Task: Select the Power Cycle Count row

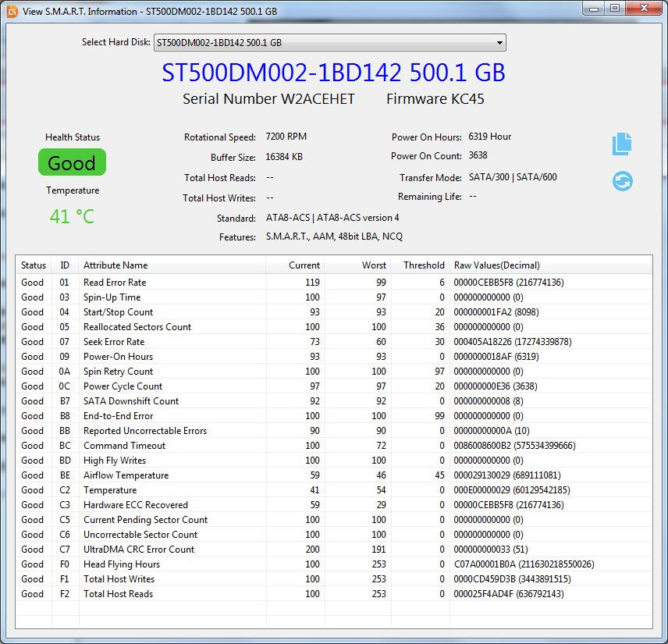Action: pos(334,386)
